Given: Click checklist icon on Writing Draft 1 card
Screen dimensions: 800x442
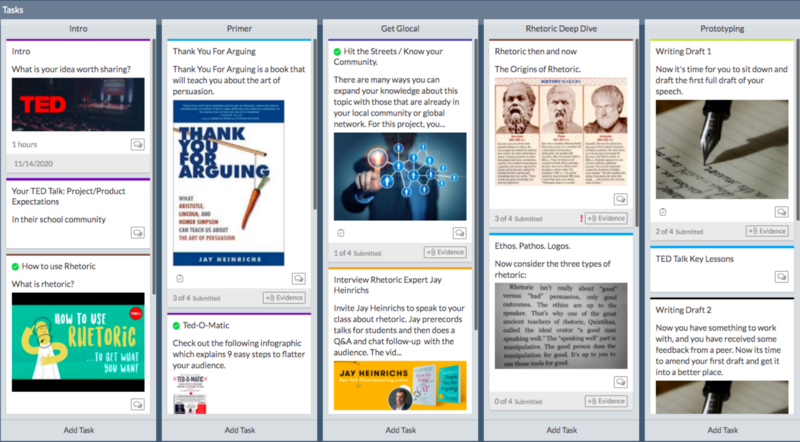Looking at the screenshot, I should (662, 212).
